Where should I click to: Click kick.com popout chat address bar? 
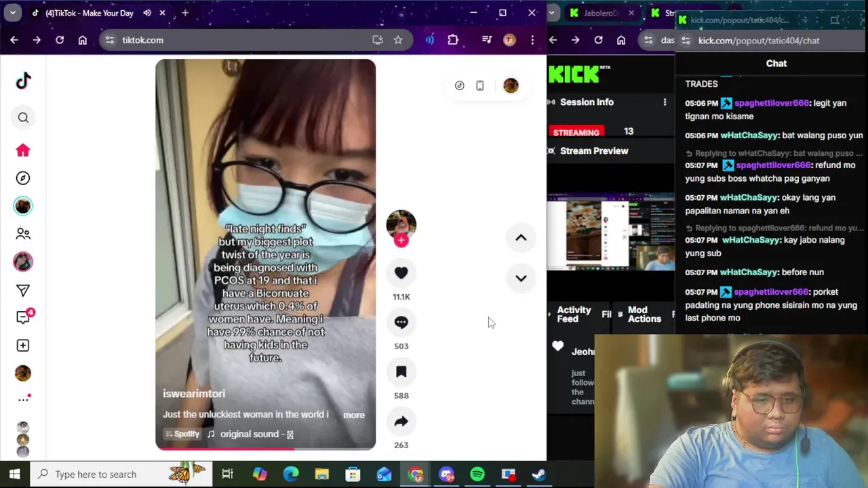pos(773,41)
